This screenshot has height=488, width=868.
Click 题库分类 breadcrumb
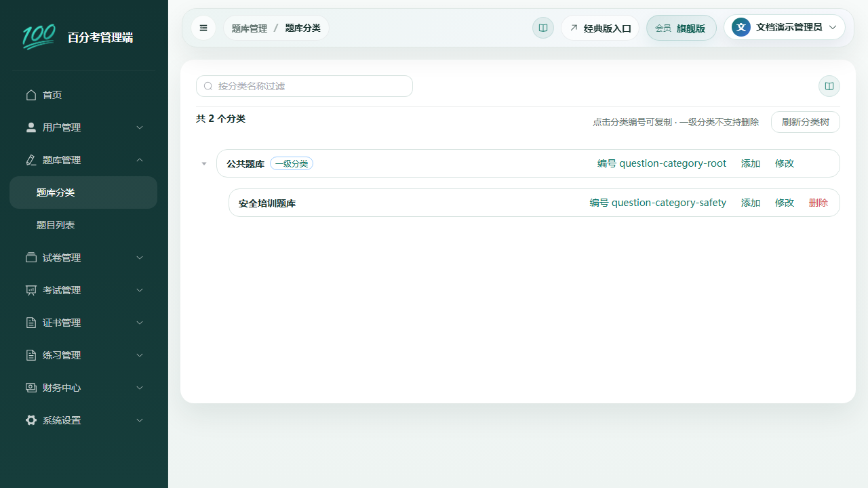302,28
